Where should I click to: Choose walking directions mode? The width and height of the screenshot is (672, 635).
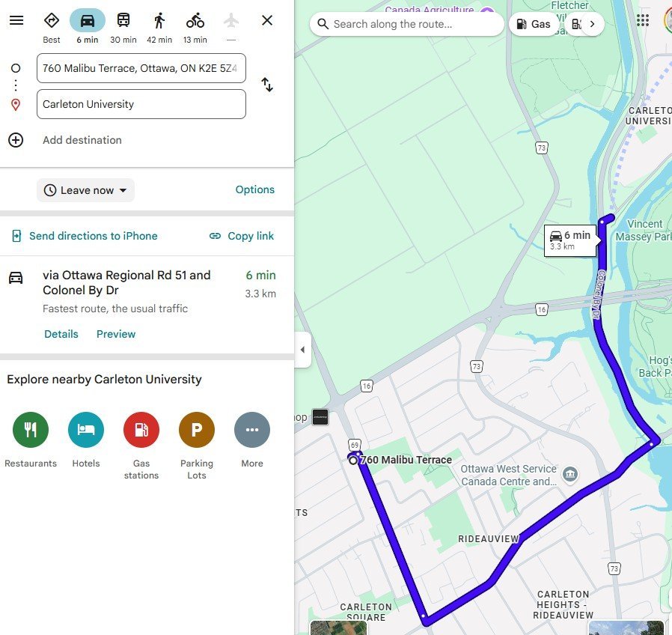pyautogui.click(x=159, y=20)
